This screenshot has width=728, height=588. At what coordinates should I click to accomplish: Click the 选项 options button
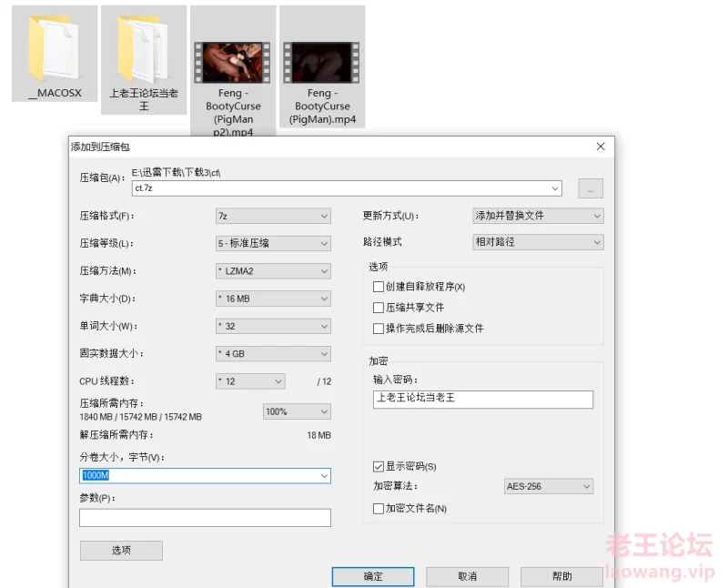121,551
